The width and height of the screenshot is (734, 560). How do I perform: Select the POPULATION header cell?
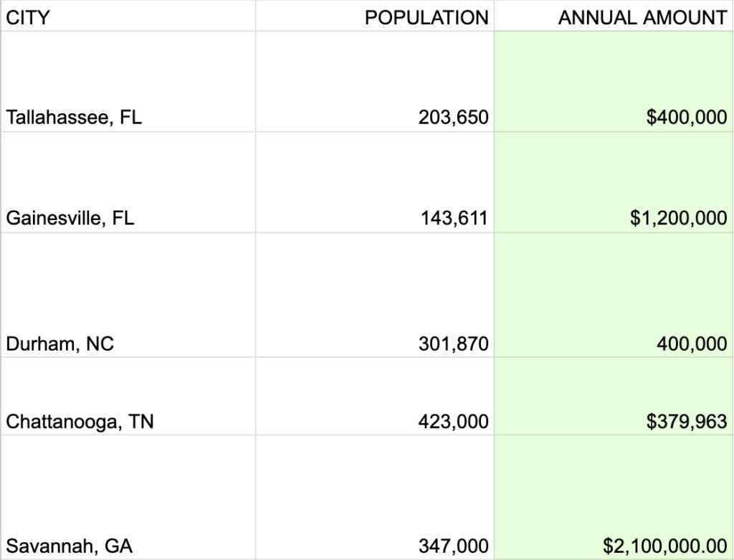[426, 18]
